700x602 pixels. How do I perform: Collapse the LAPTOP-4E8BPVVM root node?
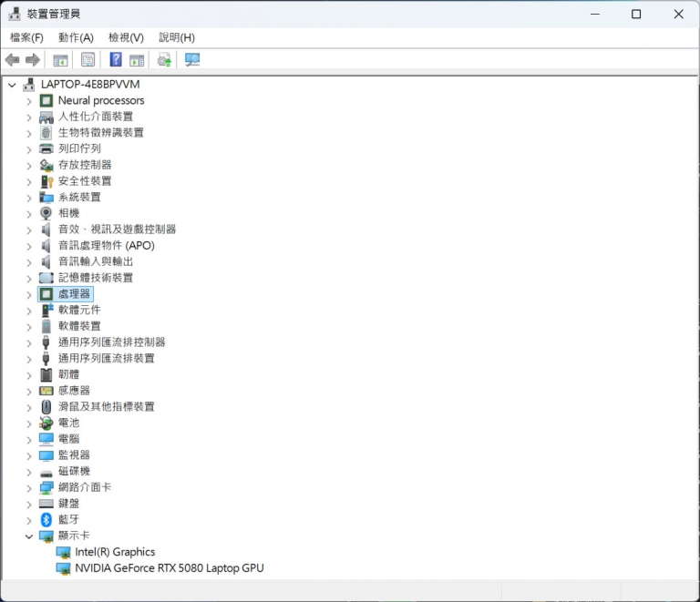(x=12, y=85)
